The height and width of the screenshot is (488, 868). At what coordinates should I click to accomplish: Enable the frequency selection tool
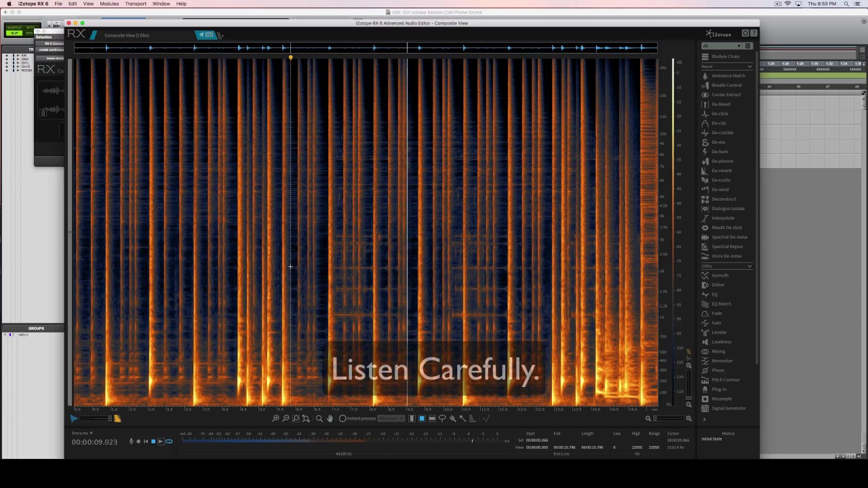click(x=432, y=419)
